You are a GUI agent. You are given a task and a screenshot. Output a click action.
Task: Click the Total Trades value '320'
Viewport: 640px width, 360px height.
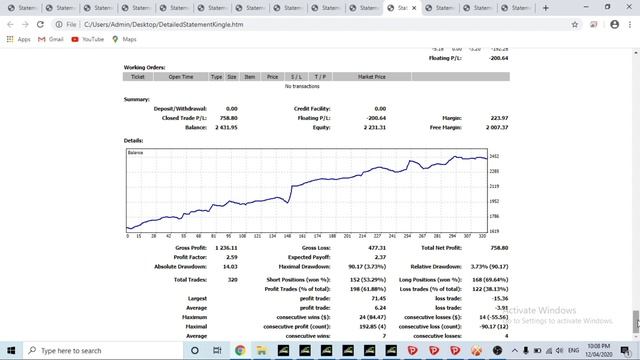coord(233,280)
